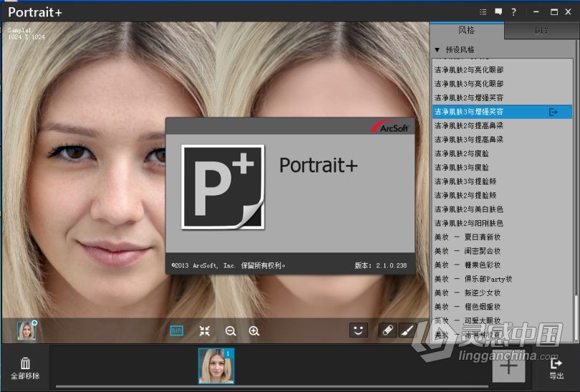Click the filmstrip horizontal scrollbar

[272, 387]
